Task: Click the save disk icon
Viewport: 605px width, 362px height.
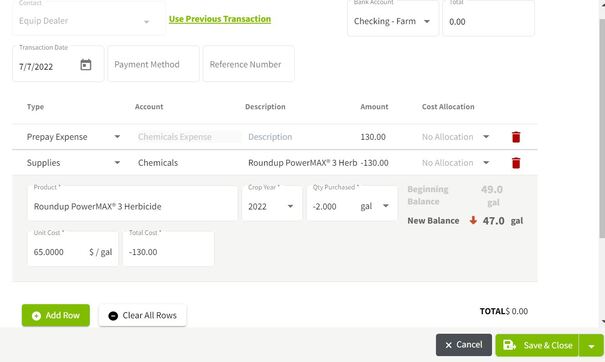Action: [509, 345]
